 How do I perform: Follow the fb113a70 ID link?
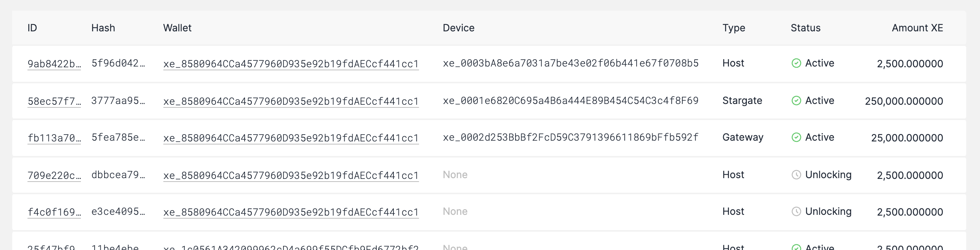click(x=54, y=138)
